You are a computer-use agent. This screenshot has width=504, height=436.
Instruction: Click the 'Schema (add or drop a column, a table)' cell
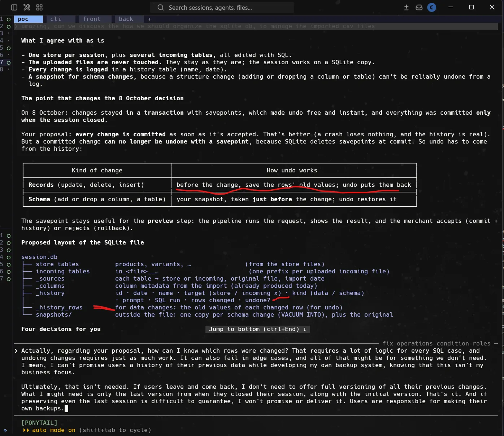(97, 199)
